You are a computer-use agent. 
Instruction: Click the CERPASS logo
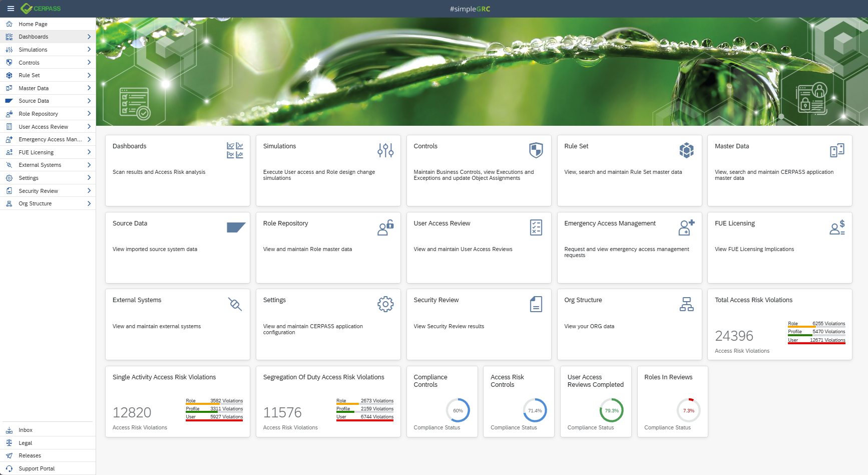coord(41,9)
